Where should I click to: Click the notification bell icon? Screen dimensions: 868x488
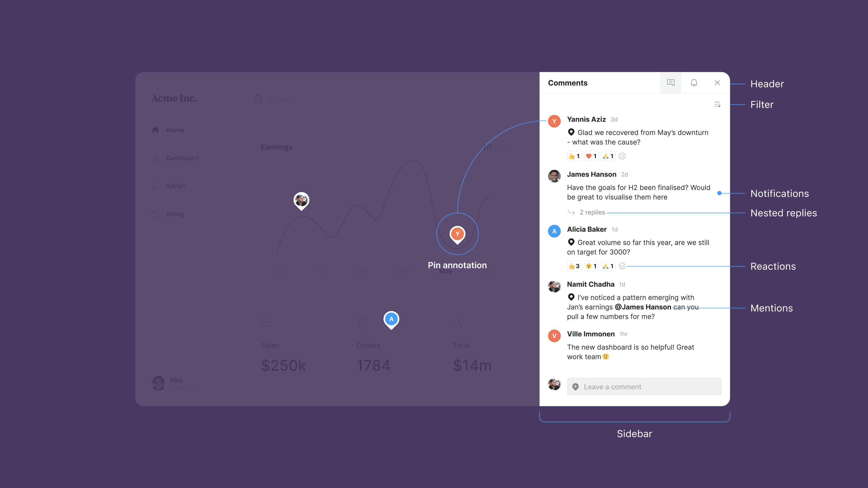click(x=694, y=83)
